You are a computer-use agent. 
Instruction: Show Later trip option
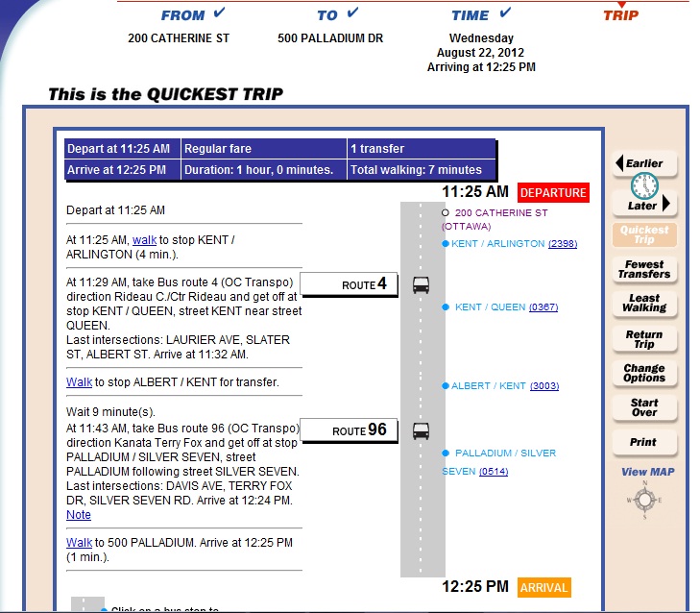pyautogui.click(x=644, y=205)
